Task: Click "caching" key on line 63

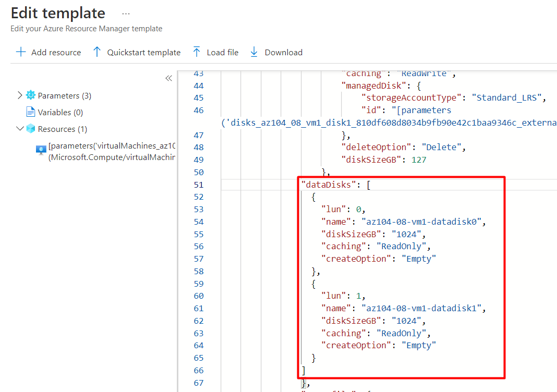Action: pyautogui.click(x=344, y=334)
